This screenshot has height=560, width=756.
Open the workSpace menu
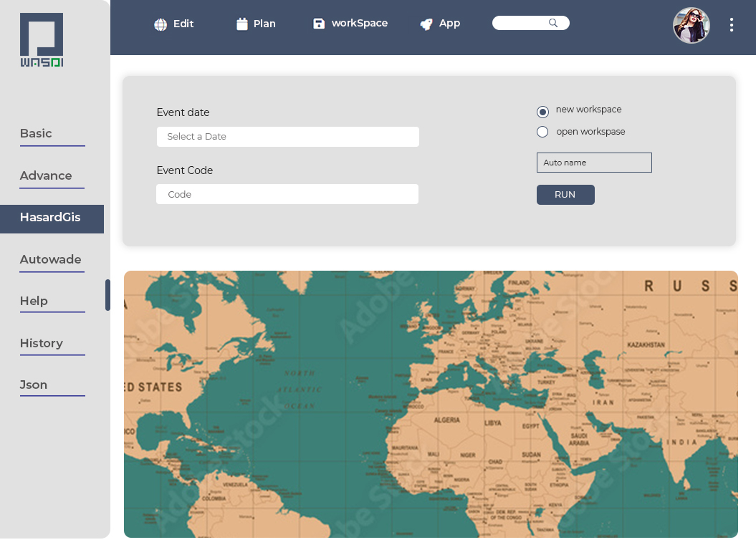(x=359, y=23)
